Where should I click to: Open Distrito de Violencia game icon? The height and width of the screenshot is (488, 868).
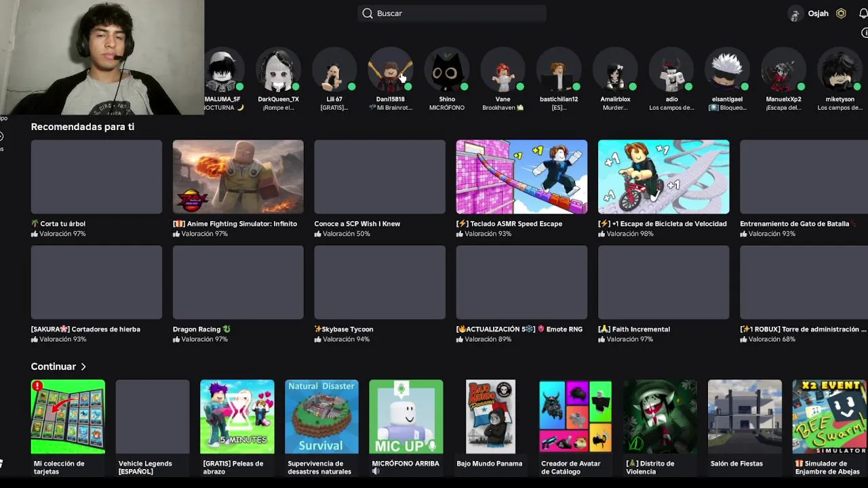pos(660,416)
